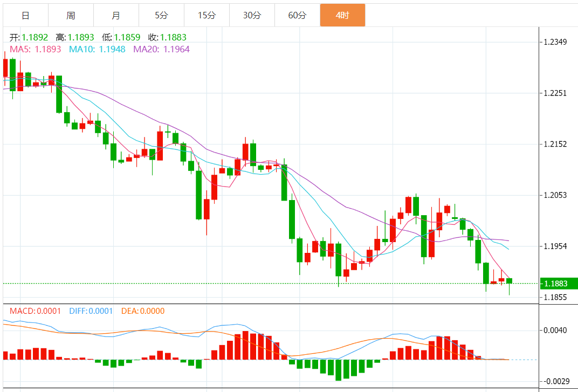The height and width of the screenshot is (392, 578).
Task: Switch to the 5分 timeframe tab
Action: click(x=161, y=15)
